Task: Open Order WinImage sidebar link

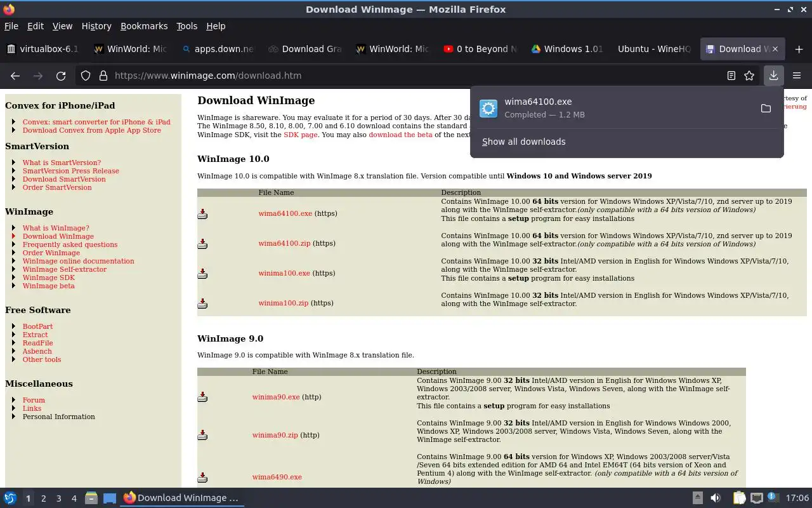Action: [51, 253]
